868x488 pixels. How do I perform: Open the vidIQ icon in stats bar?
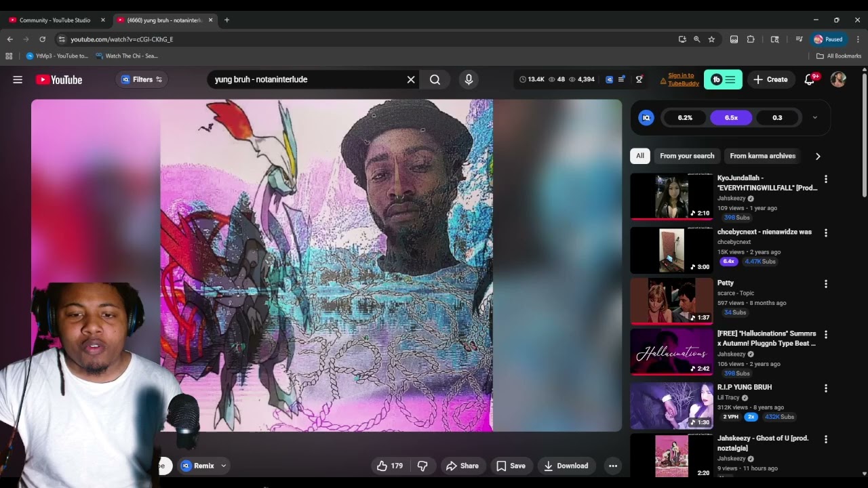[x=609, y=79]
